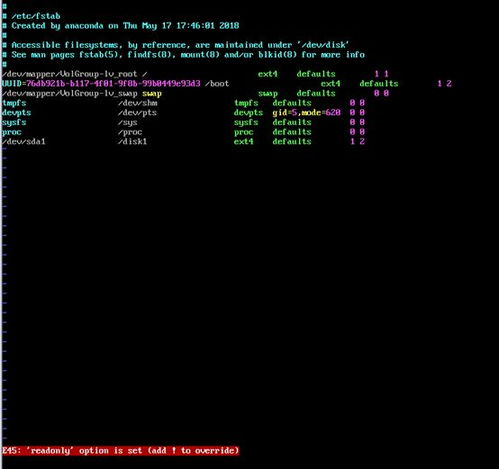Click the gid=5,mode=620 options text

(x=306, y=113)
